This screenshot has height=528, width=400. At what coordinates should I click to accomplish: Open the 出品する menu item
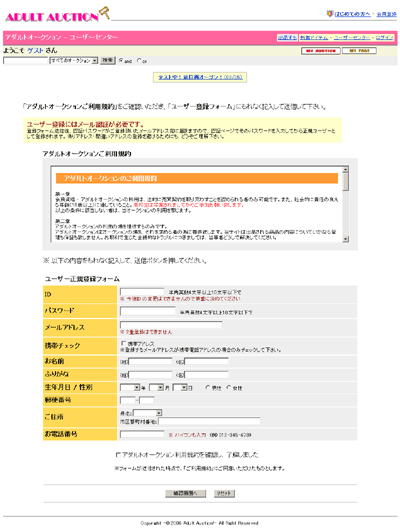287,38
